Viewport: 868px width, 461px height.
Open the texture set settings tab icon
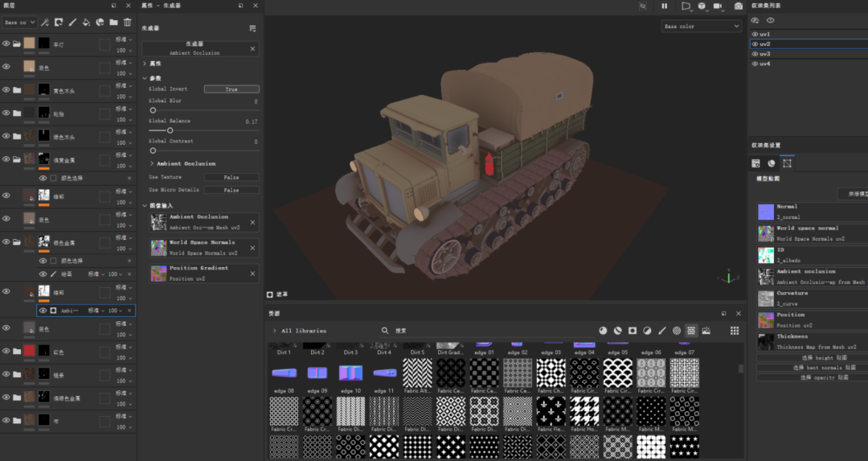[755, 163]
